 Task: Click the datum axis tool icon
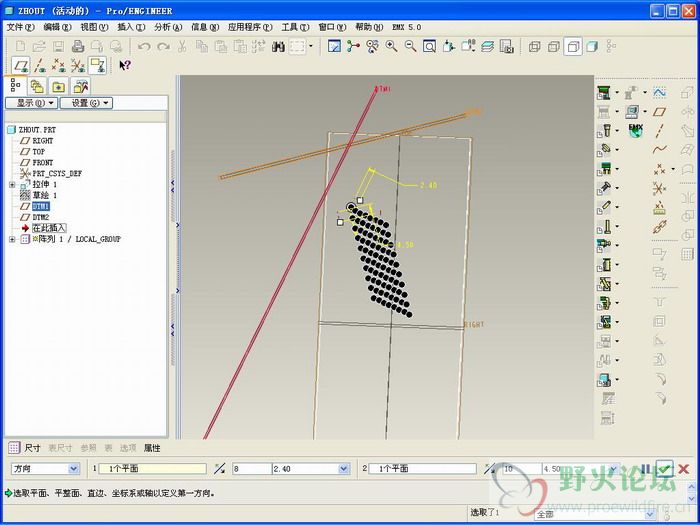659,130
